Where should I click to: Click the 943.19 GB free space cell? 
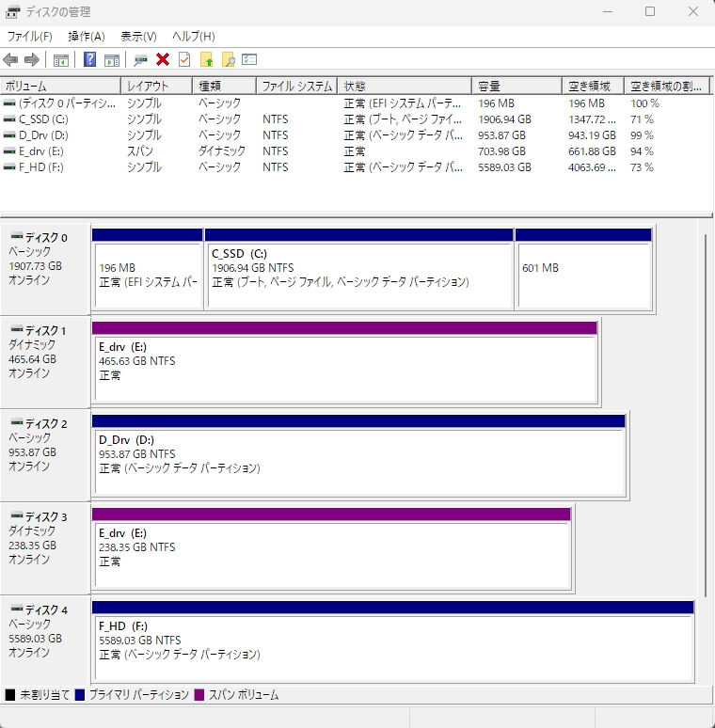coord(592,135)
